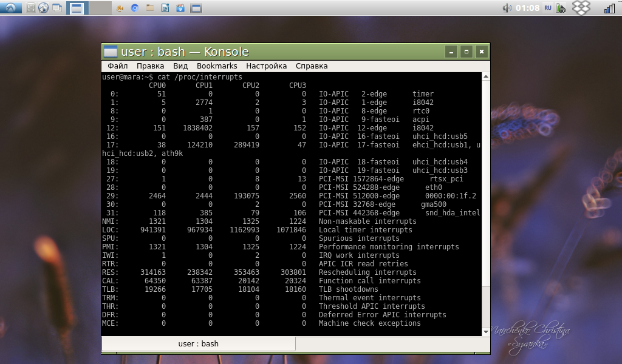Open the Справка menu
The image size is (622, 364).
pos(312,66)
